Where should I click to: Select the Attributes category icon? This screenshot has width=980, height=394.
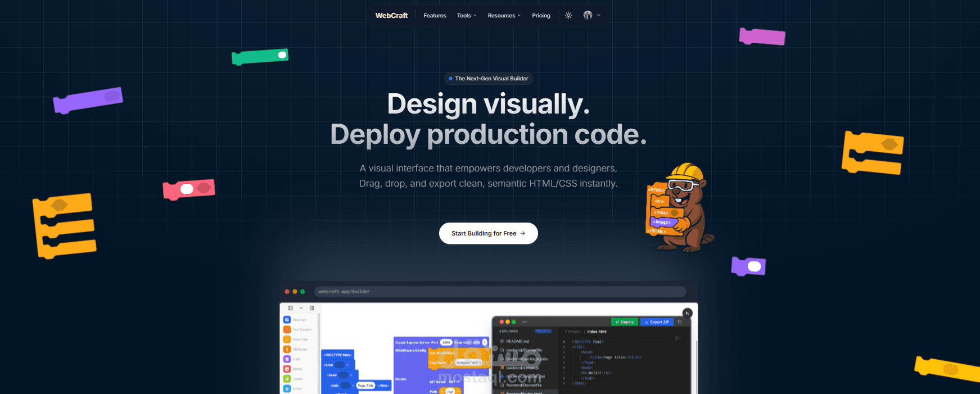click(287, 349)
